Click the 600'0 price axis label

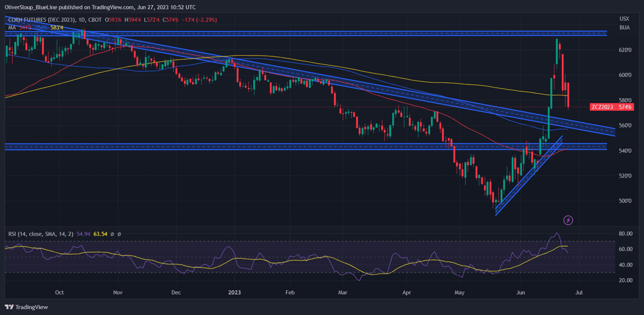[624, 75]
